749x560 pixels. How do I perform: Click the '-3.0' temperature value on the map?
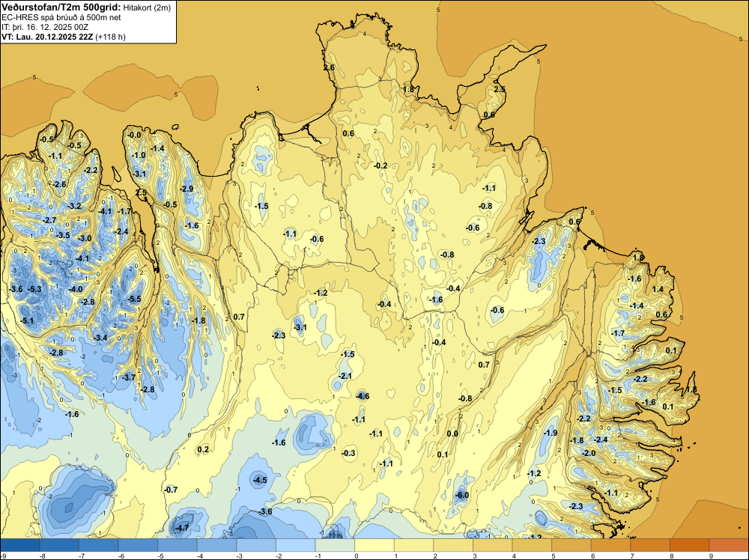tap(85, 238)
